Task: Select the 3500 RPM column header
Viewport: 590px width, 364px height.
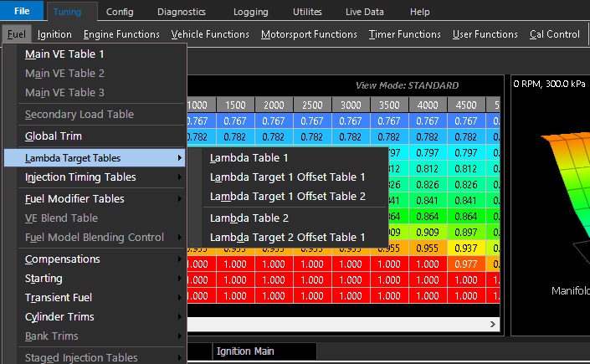Action: click(x=389, y=105)
